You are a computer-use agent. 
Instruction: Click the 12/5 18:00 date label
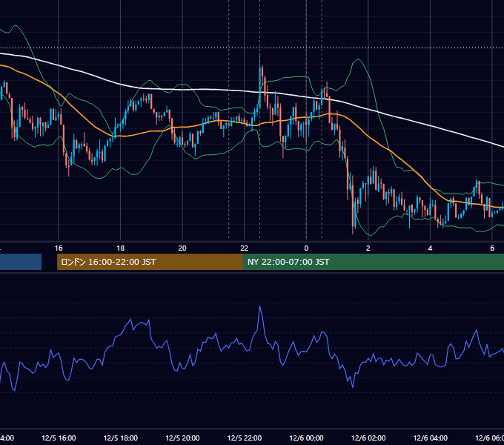point(121,438)
